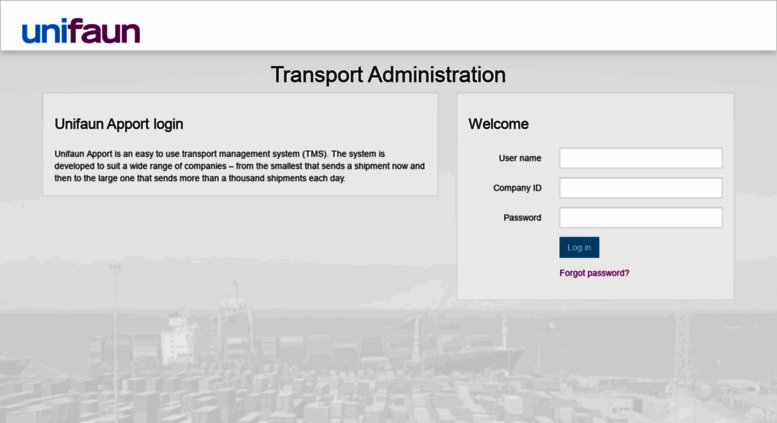Click the Password label
The width and height of the screenshot is (777, 423).
(x=522, y=217)
